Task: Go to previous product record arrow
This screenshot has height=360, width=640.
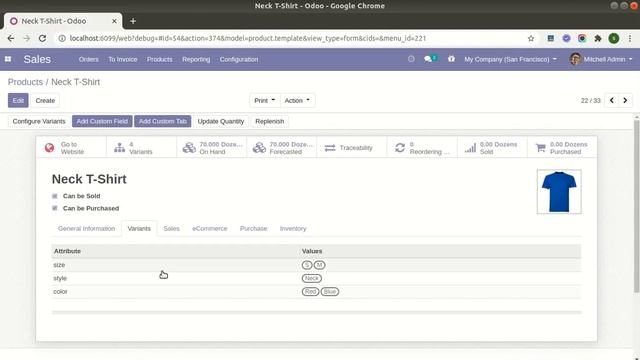Action: 611,100
